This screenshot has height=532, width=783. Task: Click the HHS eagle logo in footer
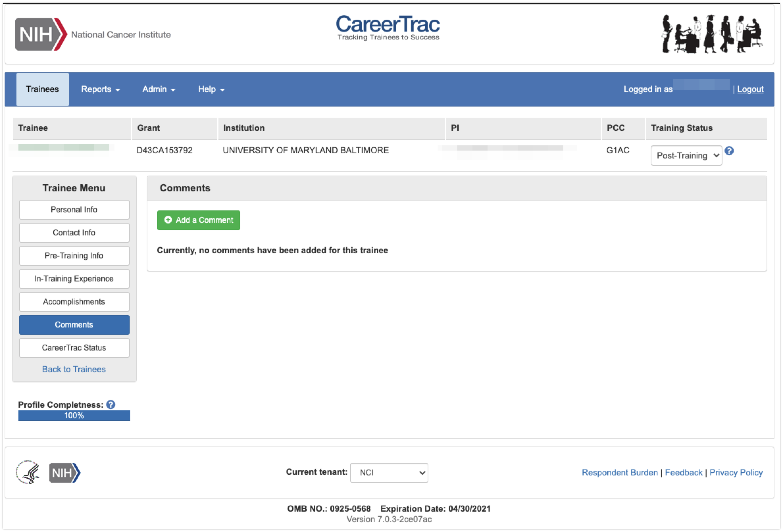click(x=28, y=472)
